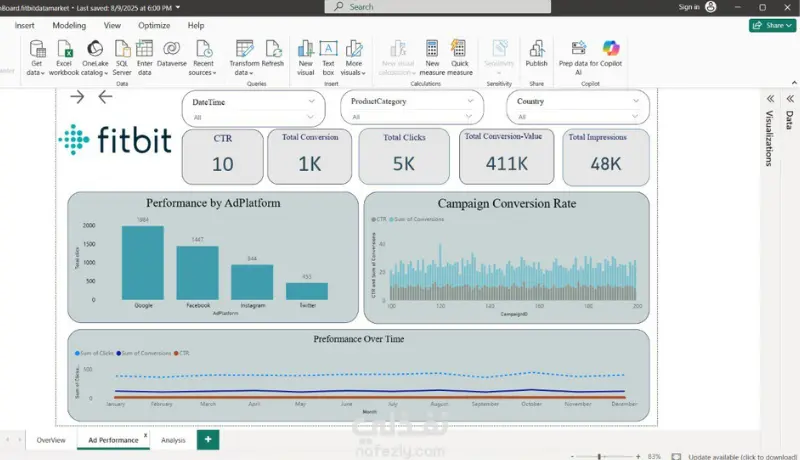Refresh the data
Viewport: 800px width, 460px height.
(x=273, y=54)
